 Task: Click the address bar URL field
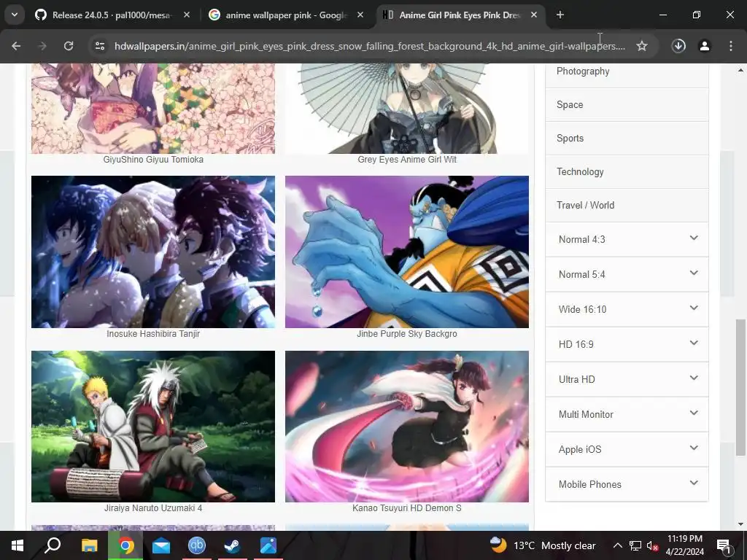(x=369, y=46)
